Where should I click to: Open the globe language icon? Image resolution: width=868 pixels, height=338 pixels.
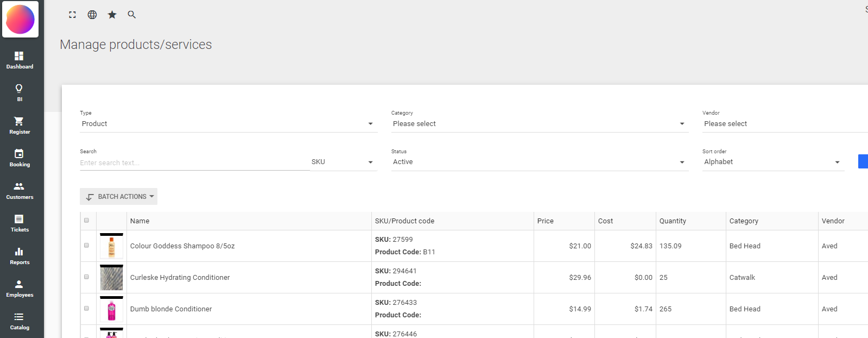pos(92,15)
